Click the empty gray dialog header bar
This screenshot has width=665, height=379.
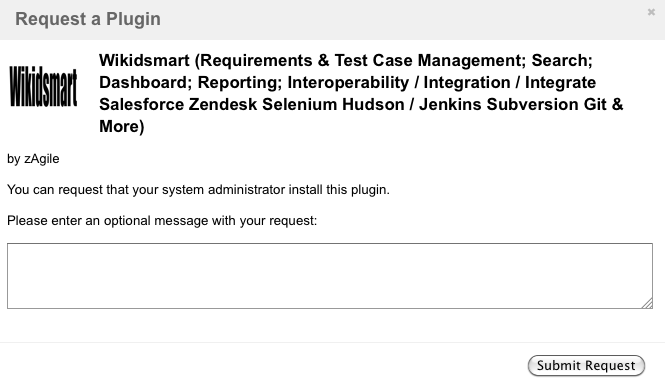[403, 20]
